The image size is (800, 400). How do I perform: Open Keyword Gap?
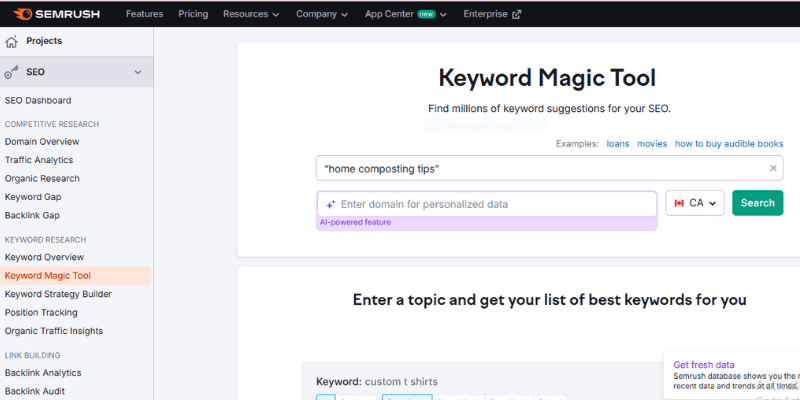(33, 197)
